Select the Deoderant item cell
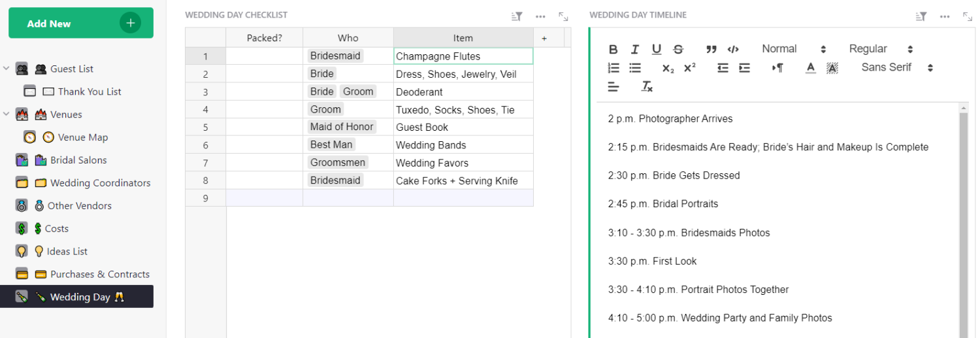 [463, 92]
